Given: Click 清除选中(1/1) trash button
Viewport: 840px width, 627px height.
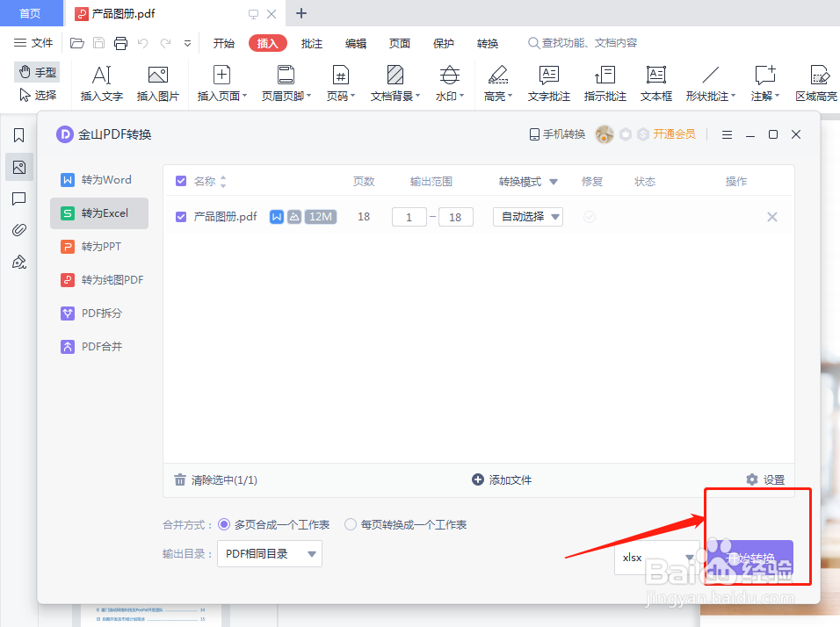Looking at the screenshot, I should click(x=216, y=479).
